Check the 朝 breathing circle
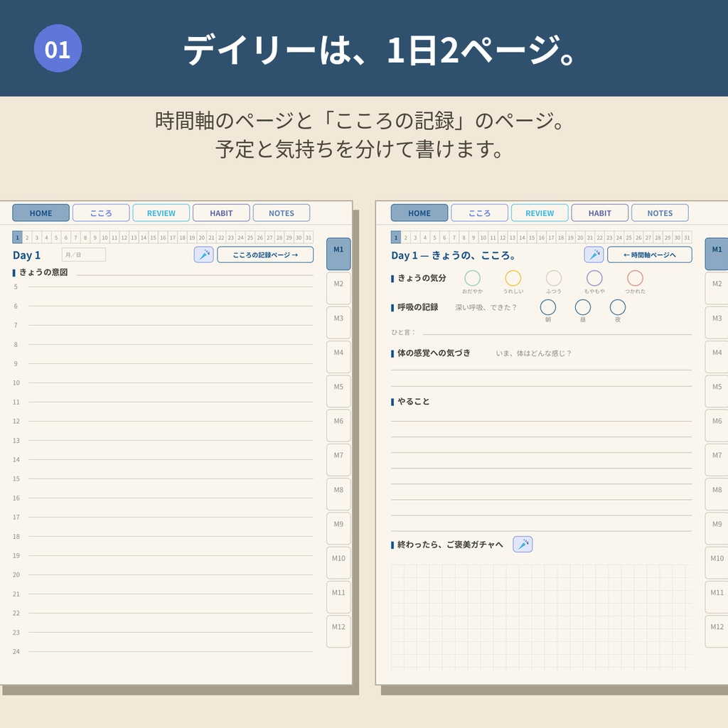This screenshot has height=728, width=728. [548, 307]
